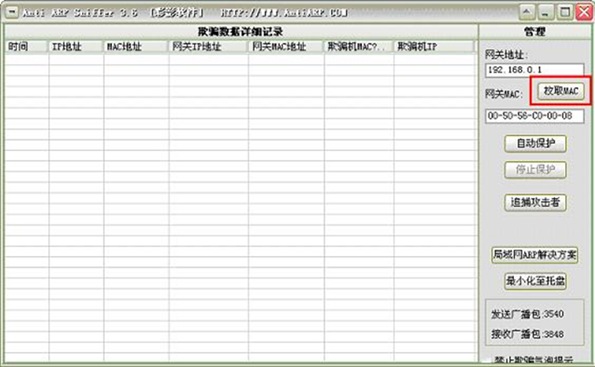The width and height of the screenshot is (595, 367).
Task: Click the 发送广播包:3540 counter text
Action: click(527, 314)
